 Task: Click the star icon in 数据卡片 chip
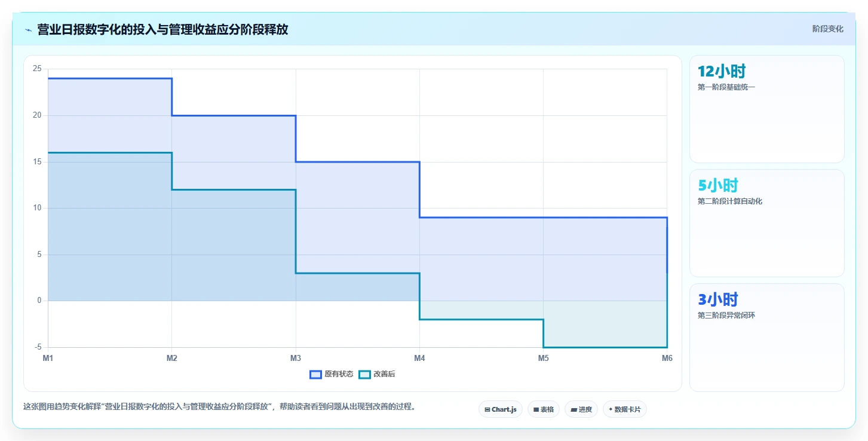click(611, 409)
